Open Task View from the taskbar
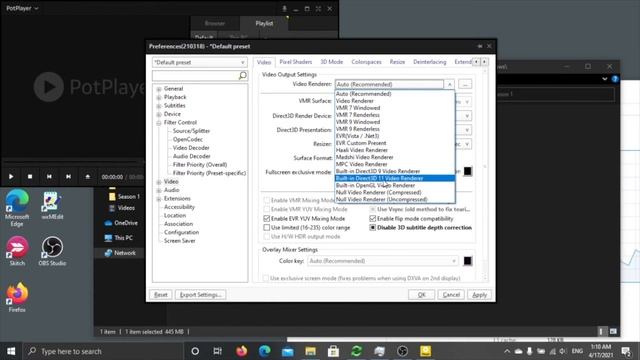The width and height of the screenshot is (640, 360). pos(218,351)
